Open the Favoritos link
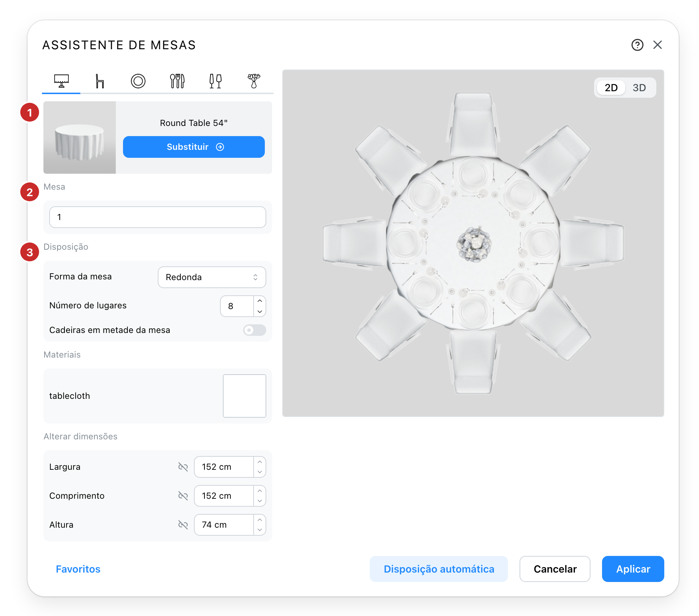Image resolution: width=699 pixels, height=616 pixels. point(78,569)
